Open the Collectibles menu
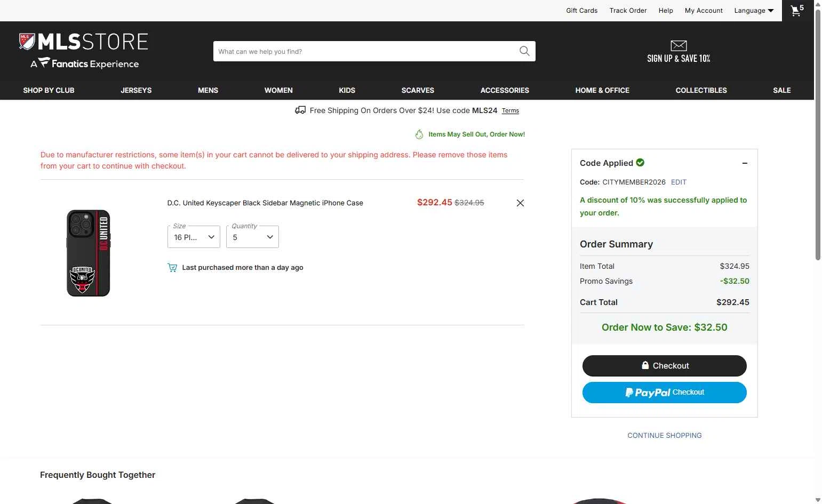 [701, 90]
